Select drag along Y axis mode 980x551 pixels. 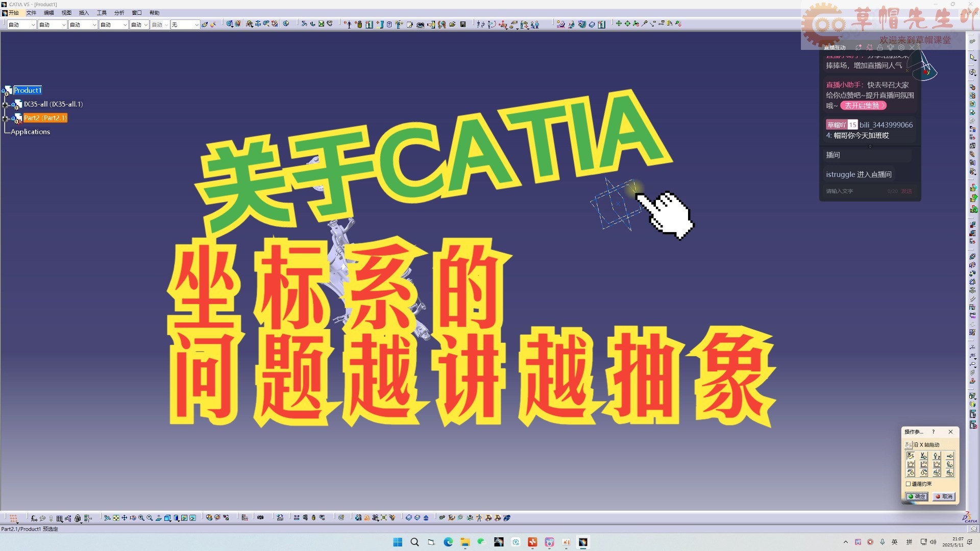click(x=923, y=456)
